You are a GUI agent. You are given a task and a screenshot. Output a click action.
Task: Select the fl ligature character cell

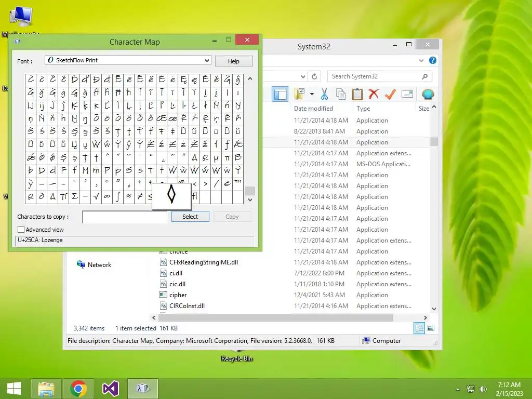[x=195, y=197]
